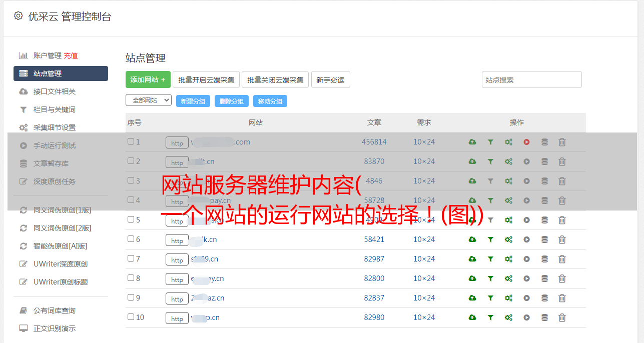
Task: Click the play icon in row 5
Action: pos(526,220)
